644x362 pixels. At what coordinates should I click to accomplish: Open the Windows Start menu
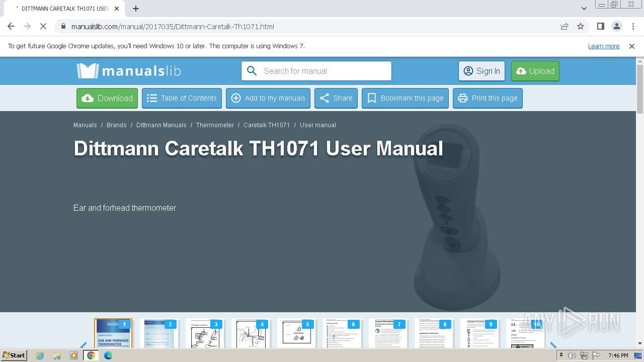[14, 355]
